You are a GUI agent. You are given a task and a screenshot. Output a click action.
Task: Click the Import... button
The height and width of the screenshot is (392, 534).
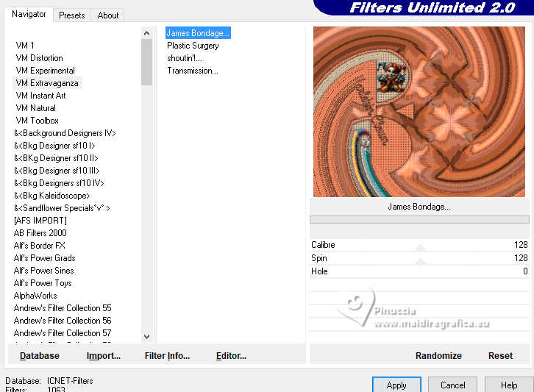(104, 356)
